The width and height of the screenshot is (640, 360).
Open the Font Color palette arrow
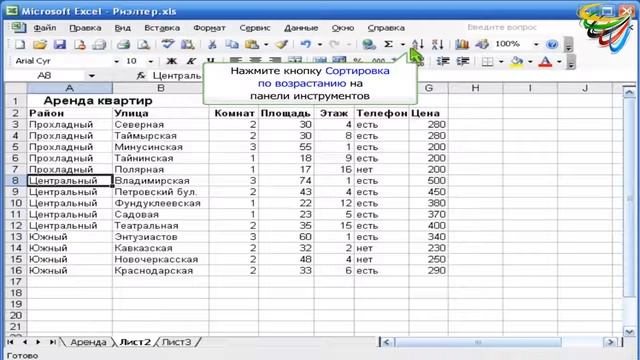(559, 61)
